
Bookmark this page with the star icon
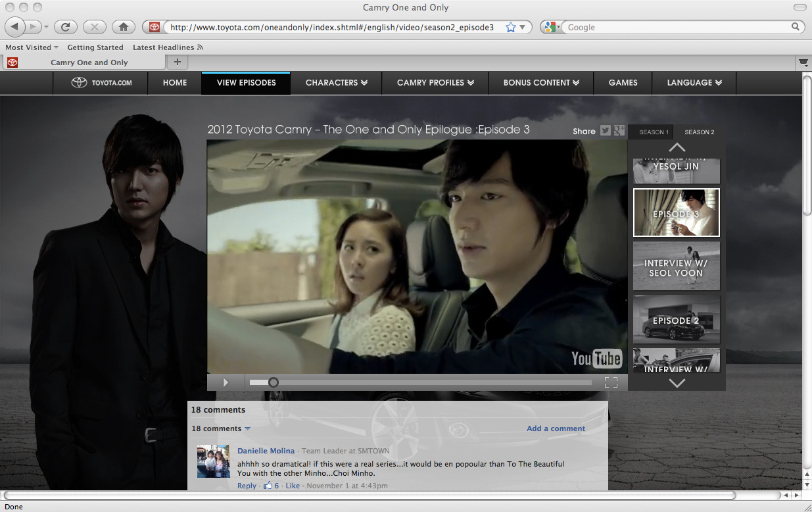511,27
